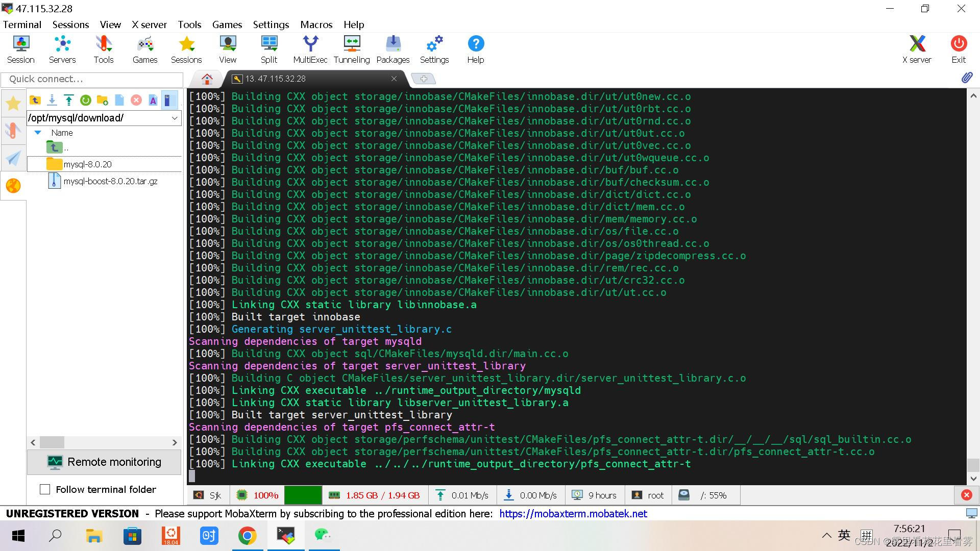Open the Settings menu in menu bar
980x551 pixels.
click(x=271, y=24)
